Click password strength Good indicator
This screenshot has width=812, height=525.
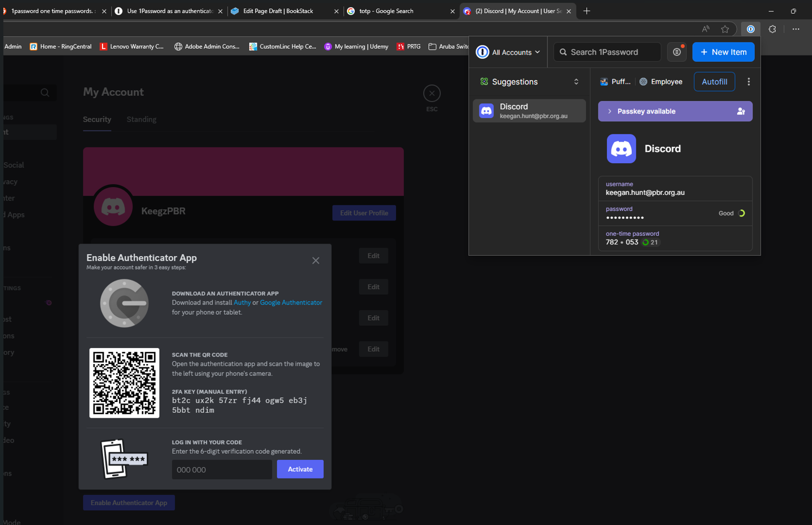[732, 213]
